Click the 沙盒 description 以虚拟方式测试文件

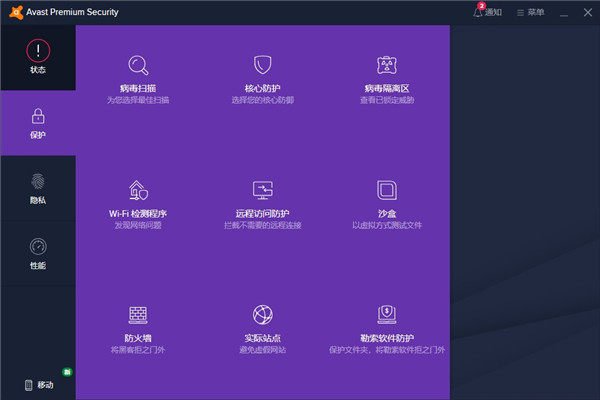[x=387, y=225]
